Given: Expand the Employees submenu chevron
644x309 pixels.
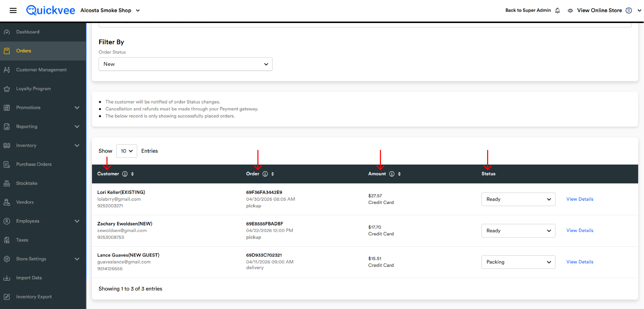Looking at the screenshot, I should [x=77, y=221].
